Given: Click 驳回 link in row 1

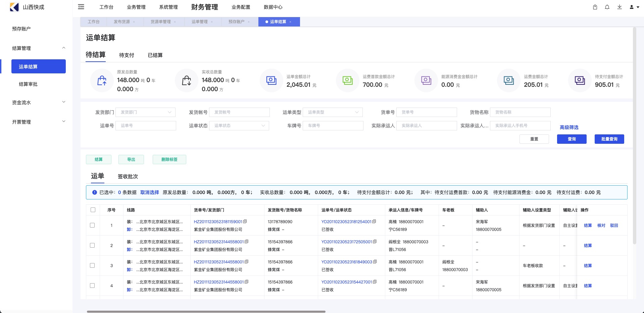Looking at the screenshot, I should [614, 226].
